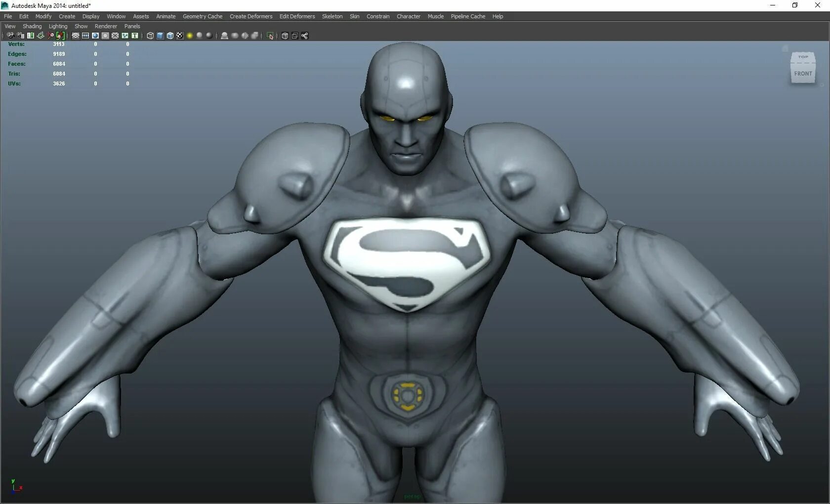
Task: Click the Verts count value 3113
Action: click(x=59, y=44)
